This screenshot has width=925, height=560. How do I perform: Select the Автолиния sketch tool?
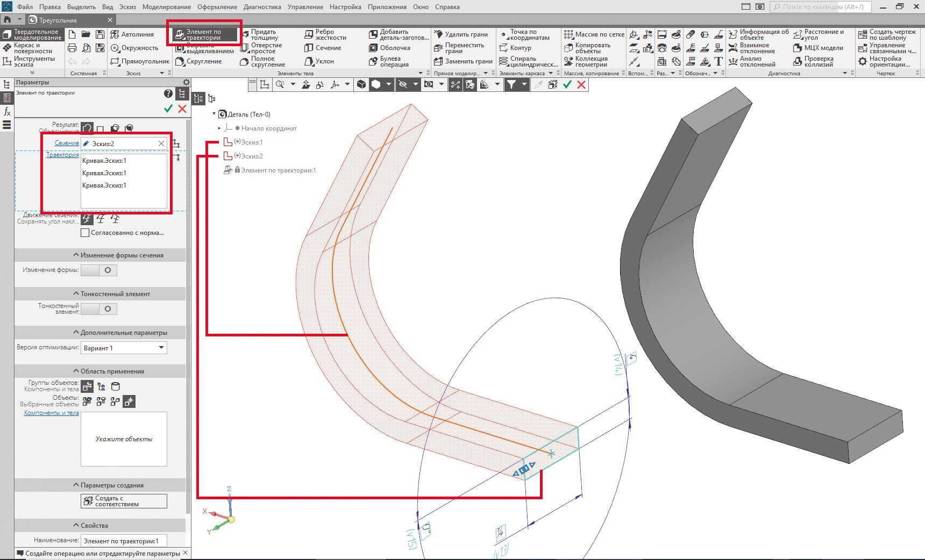132,34
